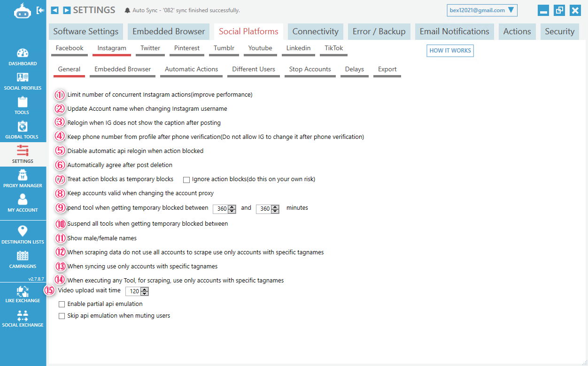This screenshot has width=588, height=366.
Task: Open the Delays sub-tab
Action: click(355, 70)
